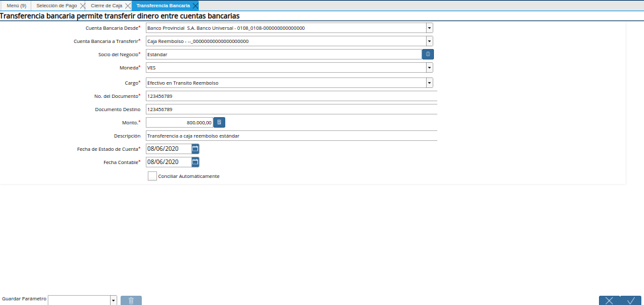Open calendar for Fecha de Estado de Cuenta
The image size is (644, 305).
pos(195,149)
